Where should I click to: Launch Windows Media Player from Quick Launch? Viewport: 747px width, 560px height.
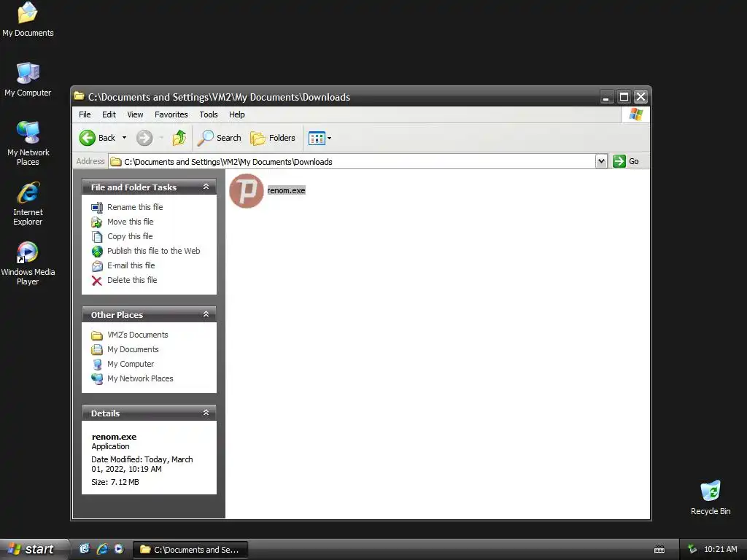[119, 549]
